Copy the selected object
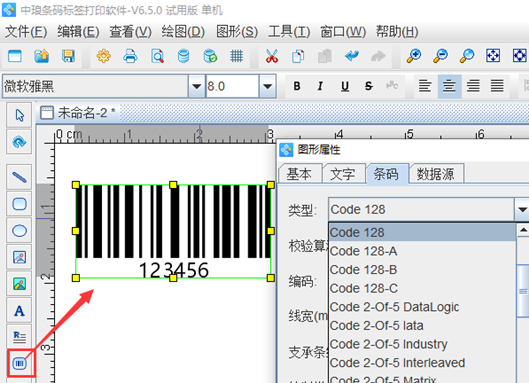 coord(298,56)
